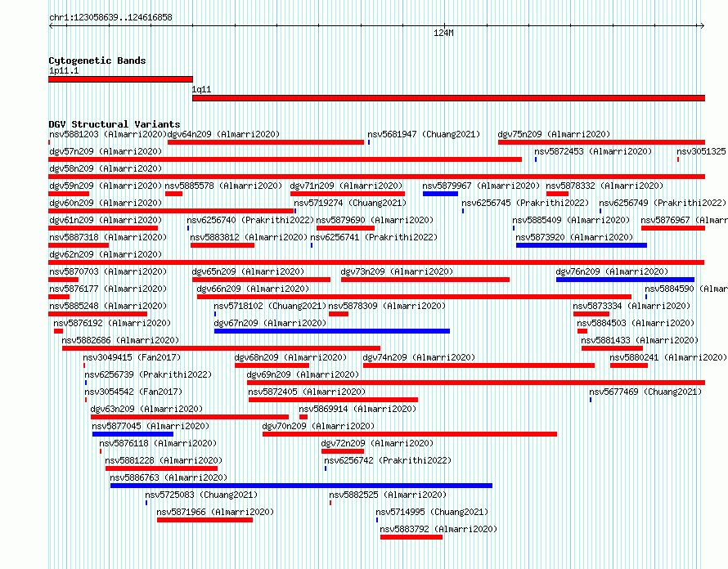
Task: Open nsv5883792 (Almarri2020) label
Action: click(438, 529)
